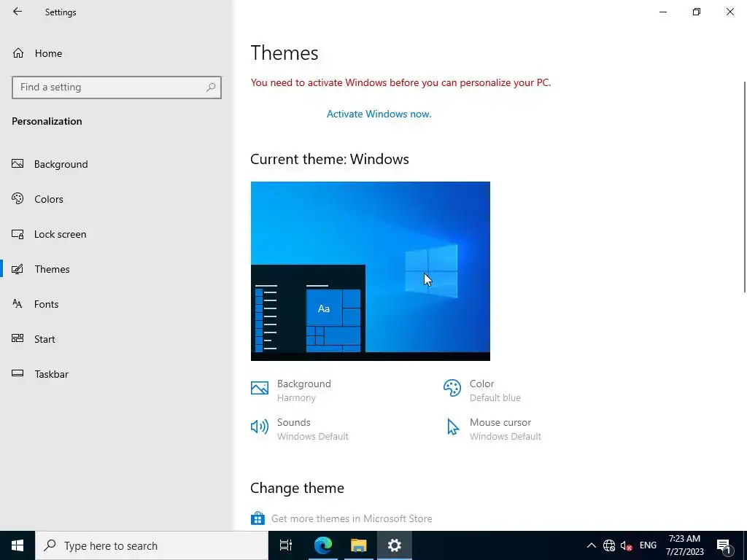Launch Microsoft Edge from the taskbar
747x560 pixels.
tap(322, 545)
